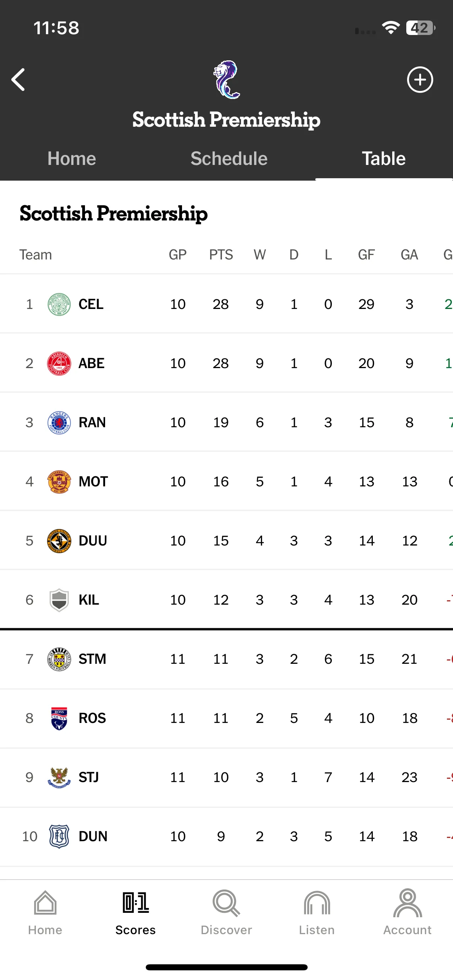453x980 pixels.
Task: Switch to the Schedule tab
Action: pos(229,159)
